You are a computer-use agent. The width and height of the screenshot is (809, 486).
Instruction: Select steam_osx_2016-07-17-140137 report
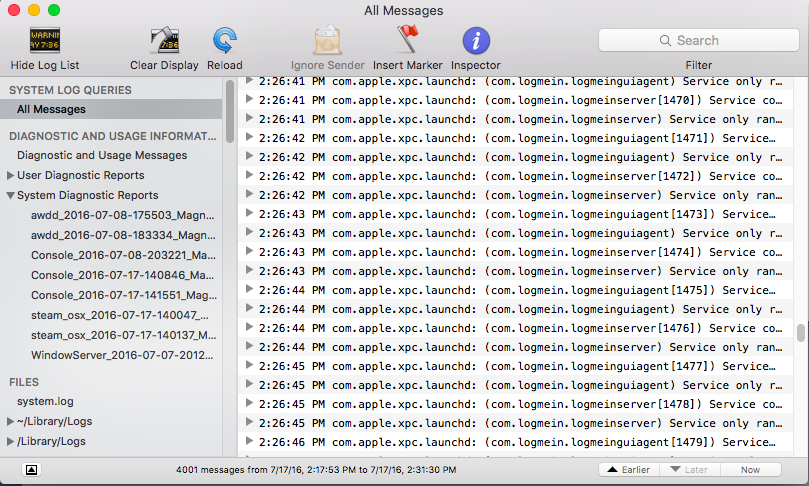tap(123, 335)
